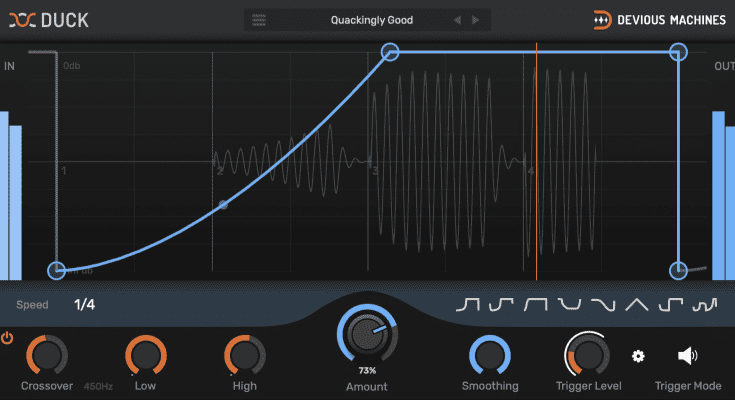Click the Crossover knob
This screenshot has height=400, width=735.
click(46, 355)
